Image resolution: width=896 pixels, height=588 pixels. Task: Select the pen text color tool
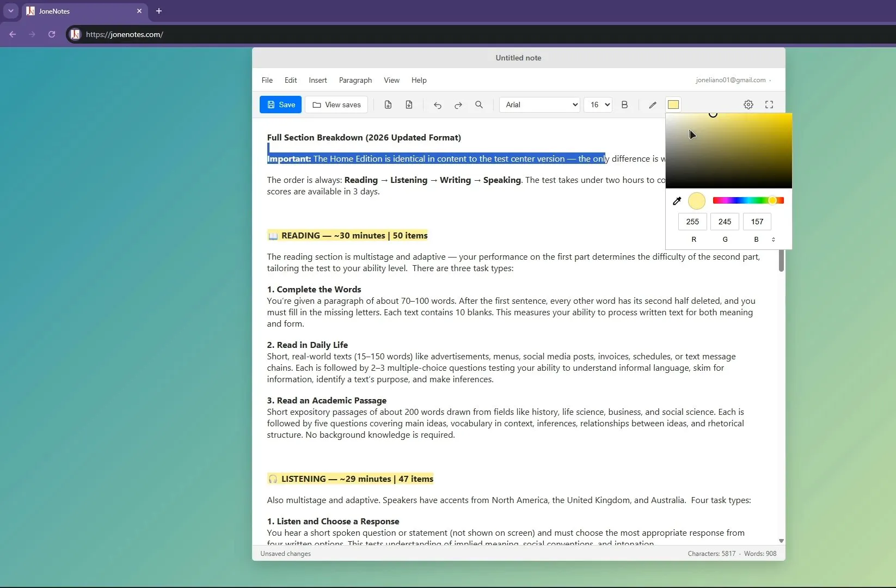[x=653, y=105]
